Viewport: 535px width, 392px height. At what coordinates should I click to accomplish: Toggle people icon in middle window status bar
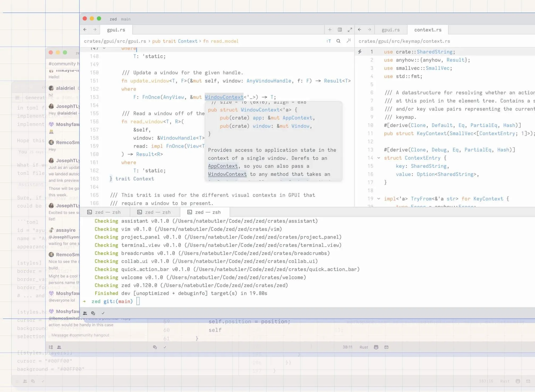tap(59, 347)
